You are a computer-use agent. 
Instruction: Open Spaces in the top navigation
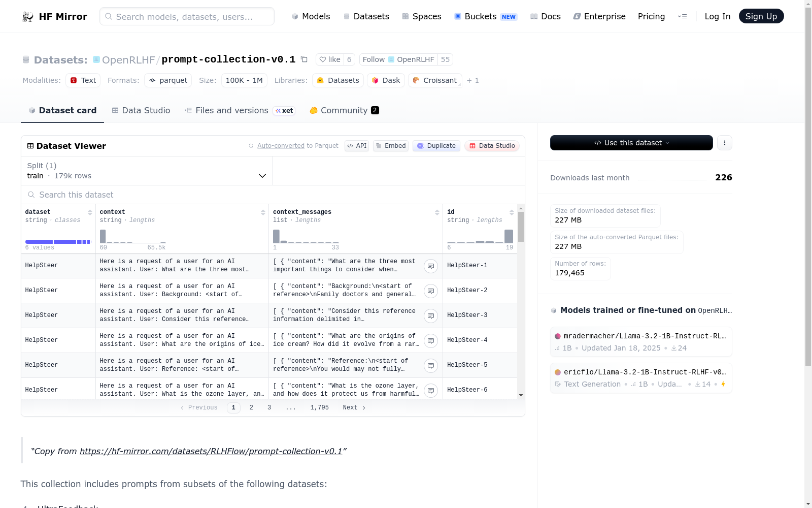[422, 16]
